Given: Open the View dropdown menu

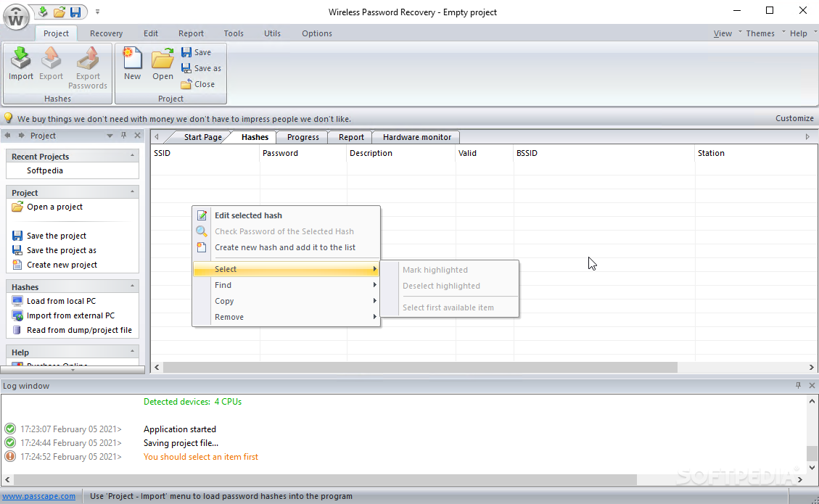Looking at the screenshot, I should 727,33.
